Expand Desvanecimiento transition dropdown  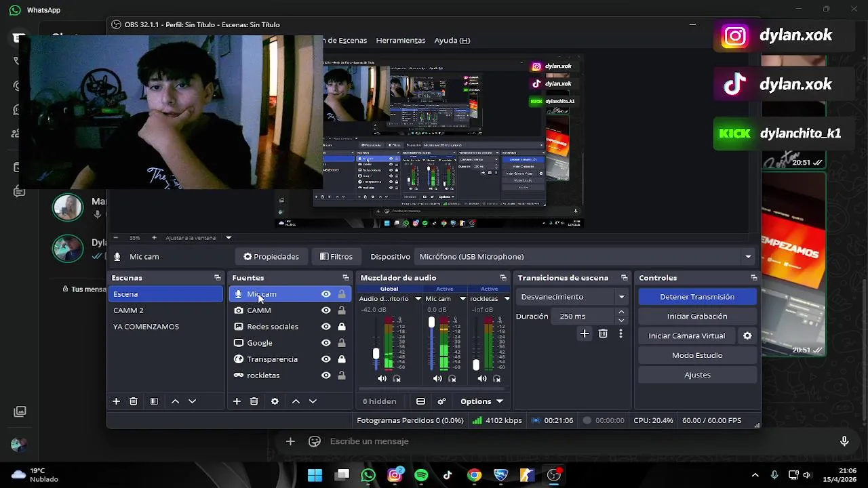point(621,297)
